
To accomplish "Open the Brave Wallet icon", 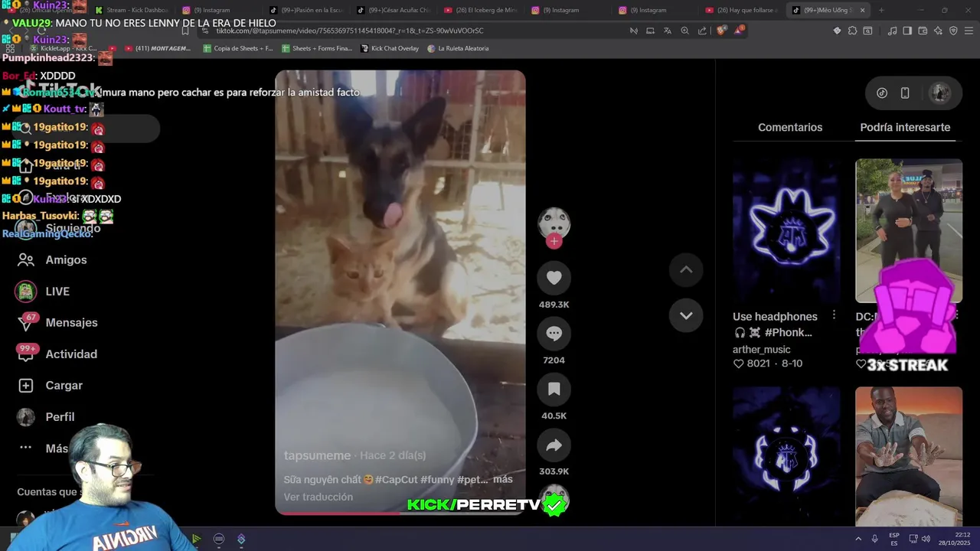I will tap(923, 31).
